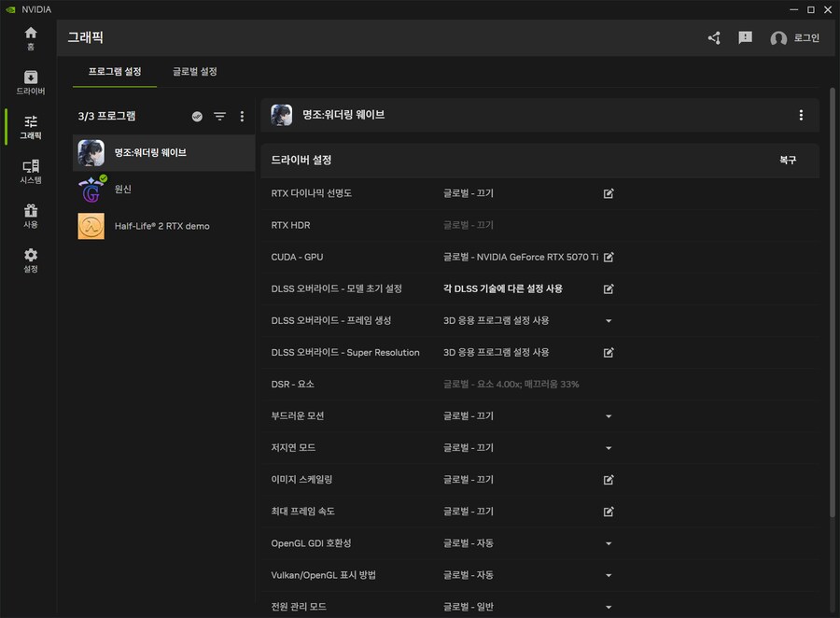Edit DLSS 오버라이드 - Super Resolution setting
Viewport: 840px width, 618px height.
[x=609, y=353]
